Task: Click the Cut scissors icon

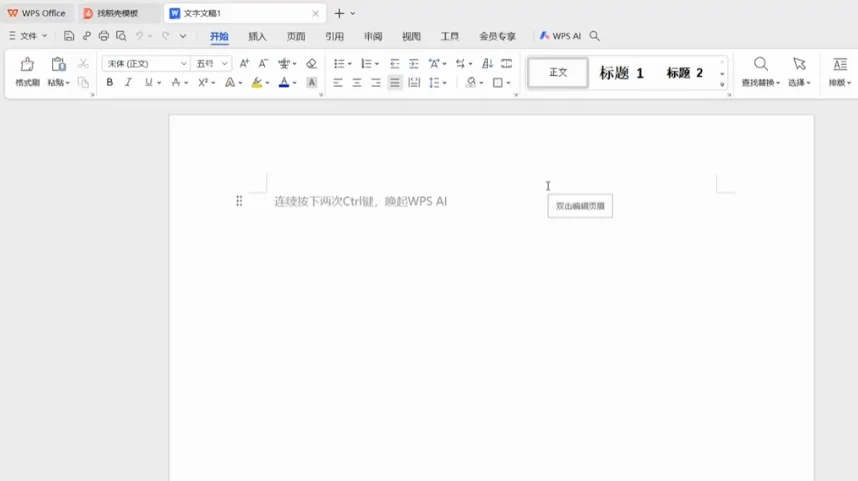Action: pyautogui.click(x=83, y=63)
